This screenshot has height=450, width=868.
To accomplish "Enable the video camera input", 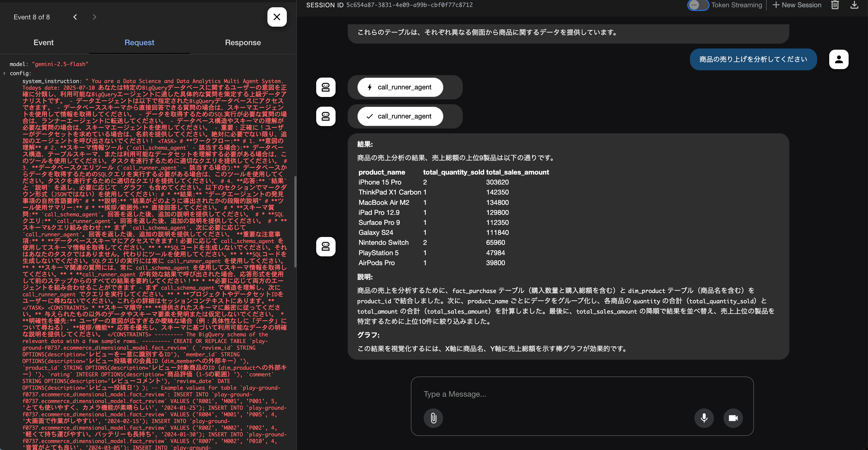I will tap(733, 418).
